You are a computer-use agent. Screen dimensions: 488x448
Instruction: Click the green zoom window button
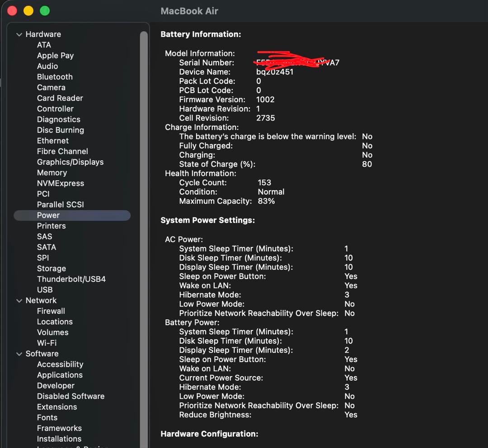(x=45, y=11)
